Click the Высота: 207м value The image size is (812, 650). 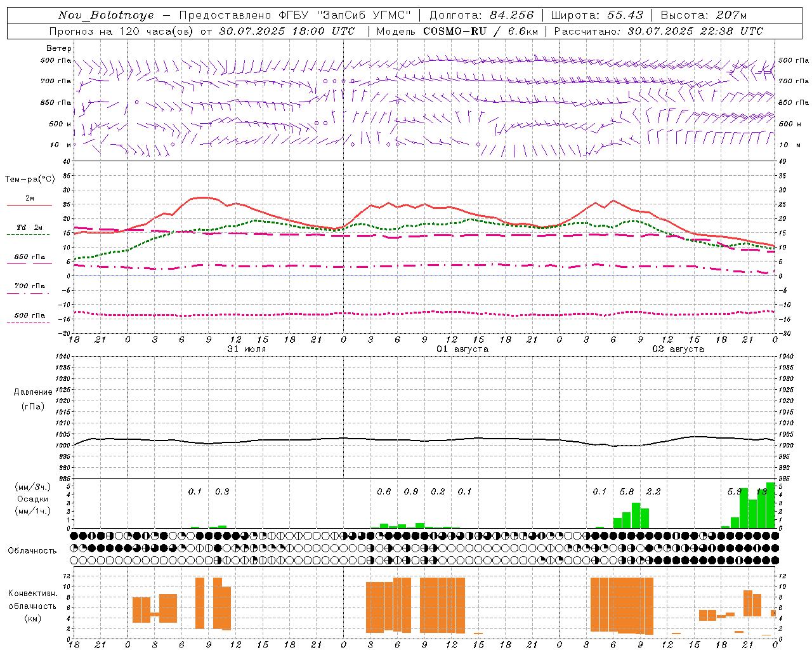tap(704, 15)
